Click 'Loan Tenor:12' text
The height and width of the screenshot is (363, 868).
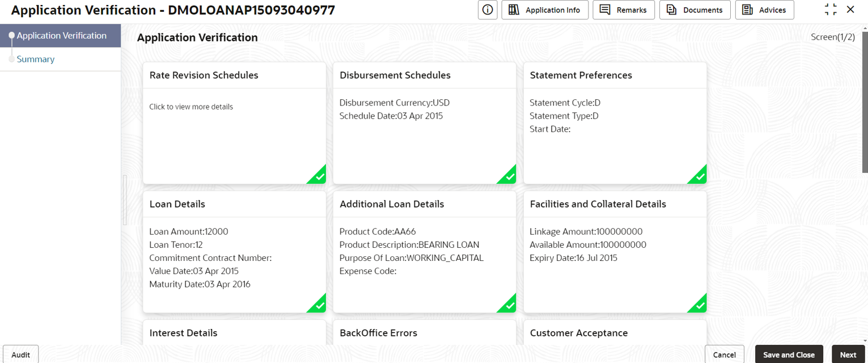[x=176, y=244]
